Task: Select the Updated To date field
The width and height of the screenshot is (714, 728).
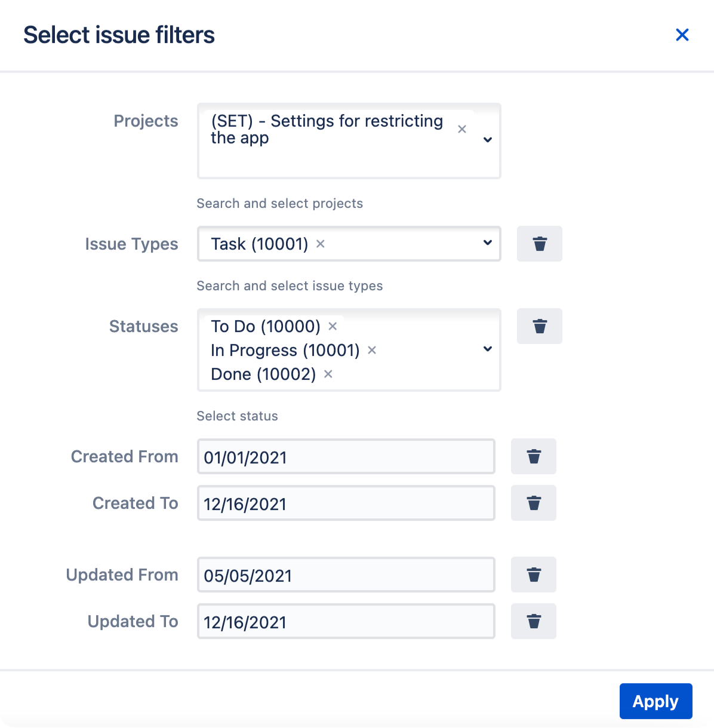Action: click(x=346, y=621)
